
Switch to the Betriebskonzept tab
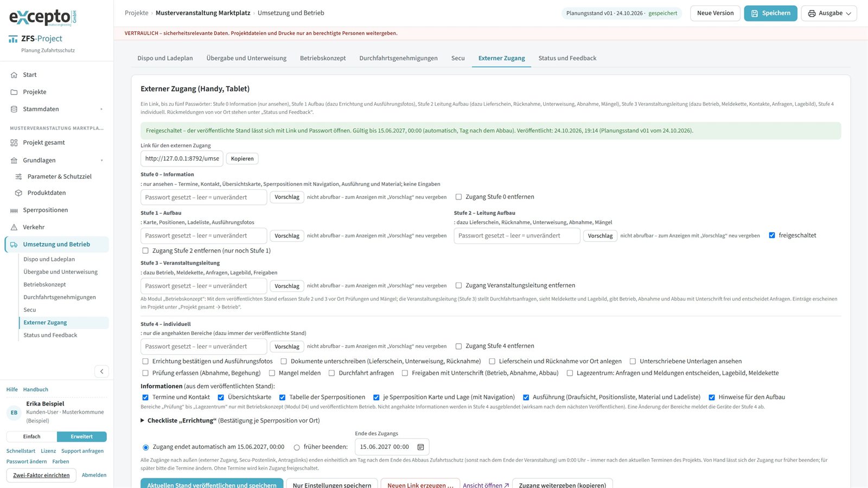323,58
